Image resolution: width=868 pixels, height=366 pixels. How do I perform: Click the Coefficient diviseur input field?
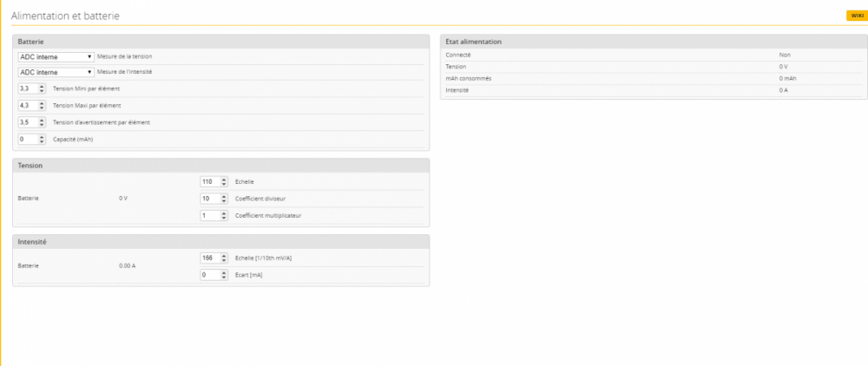(207, 199)
